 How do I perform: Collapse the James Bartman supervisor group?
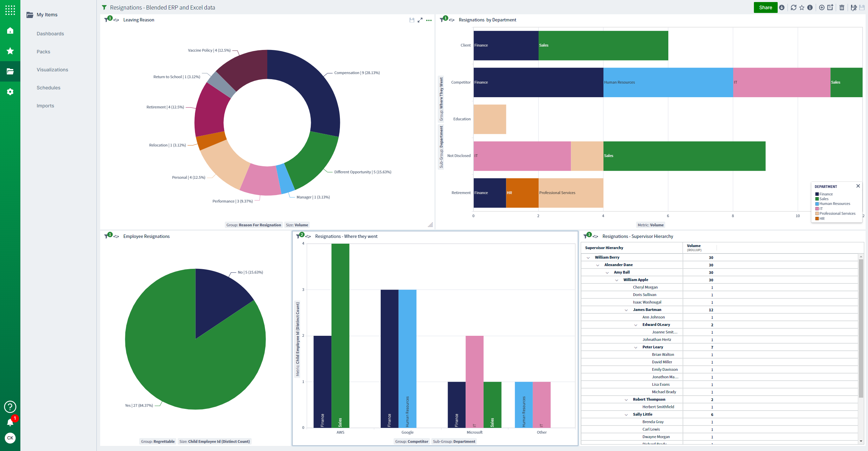(x=627, y=310)
